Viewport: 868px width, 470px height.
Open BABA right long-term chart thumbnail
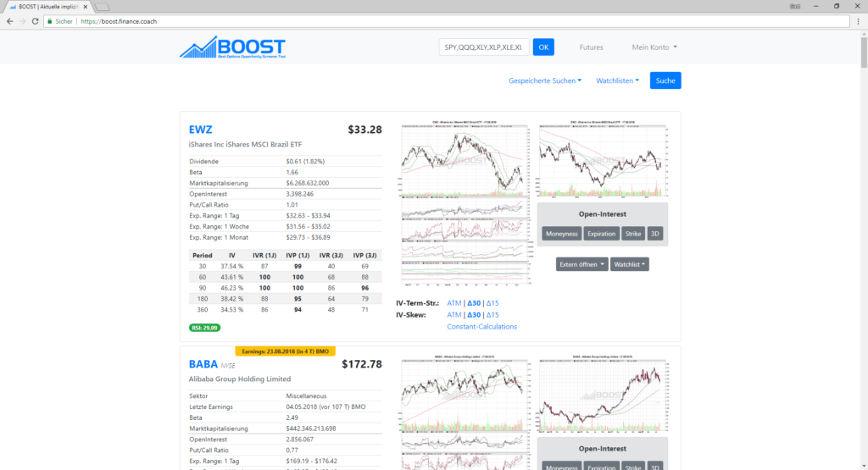tap(603, 393)
